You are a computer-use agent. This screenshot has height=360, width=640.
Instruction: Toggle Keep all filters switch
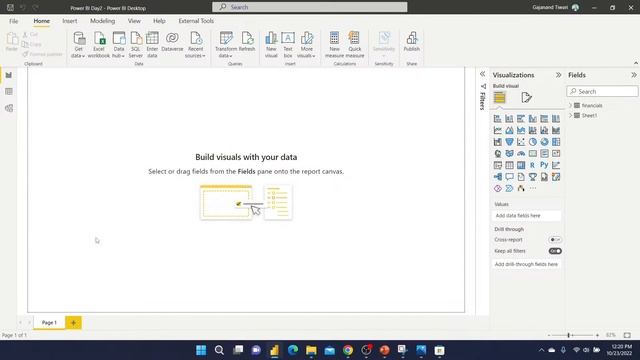555,251
